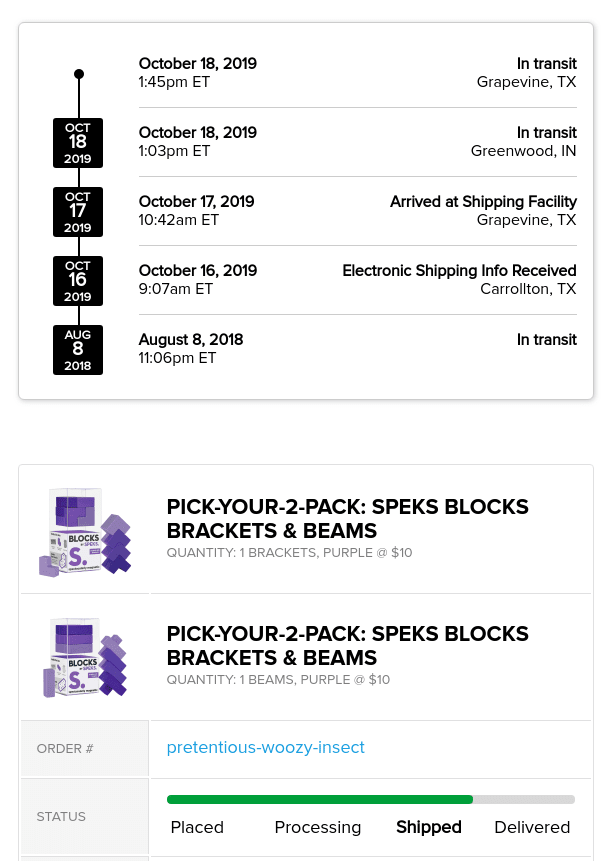Click the Placed status step

[x=197, y=828]
